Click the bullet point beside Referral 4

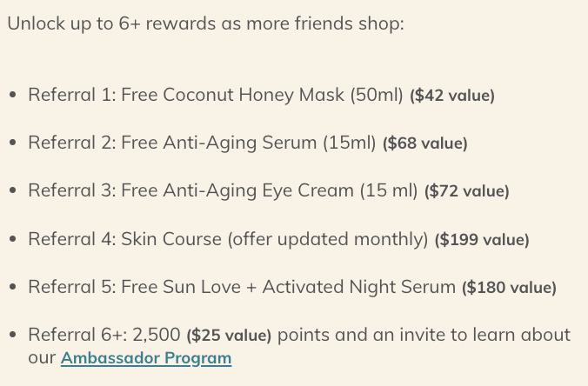12,239
